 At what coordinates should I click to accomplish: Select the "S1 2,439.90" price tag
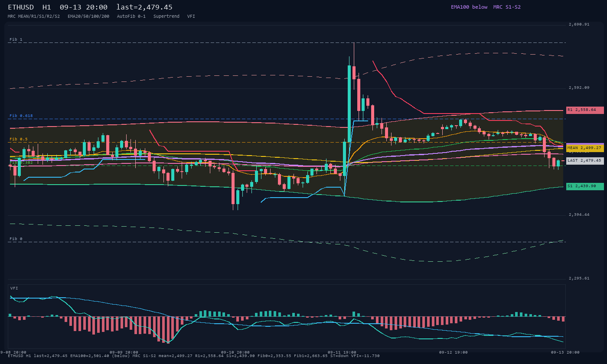click(x=585, y=186)
